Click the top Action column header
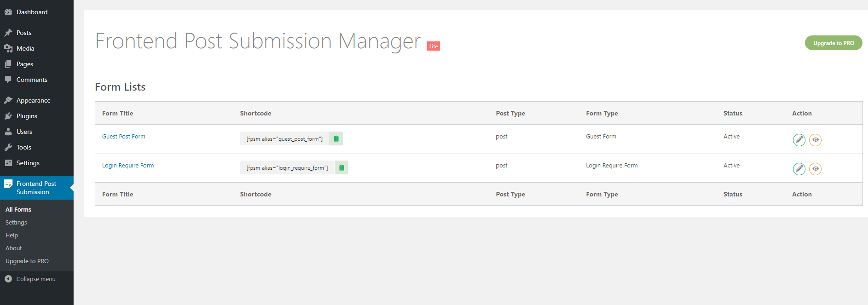The image size is (868, 305). (x=802, y=113)
